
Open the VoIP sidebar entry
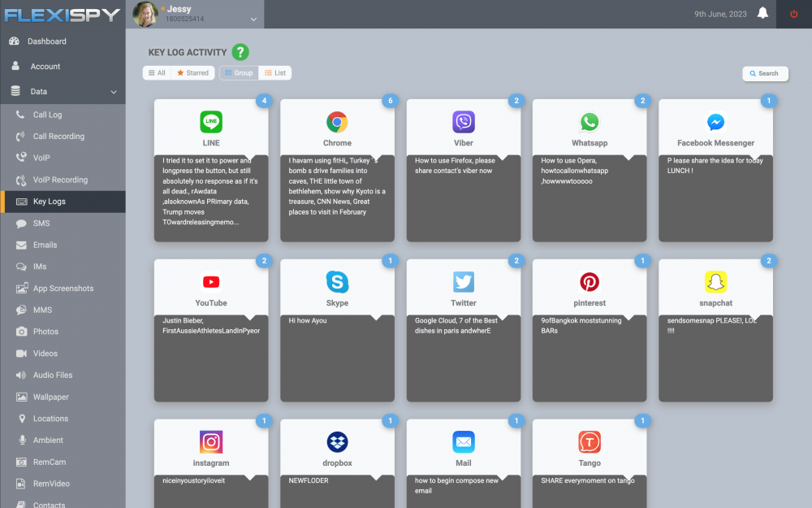[63, 158]
